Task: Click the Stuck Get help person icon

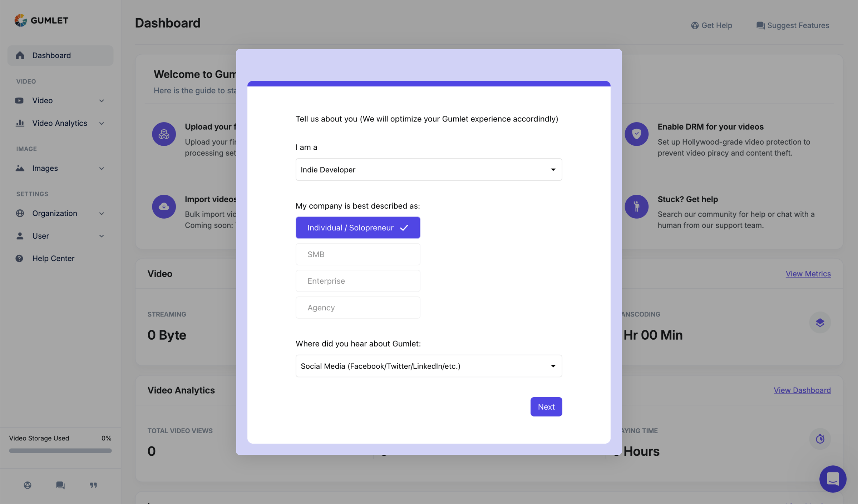Action: tap(637, 206)
